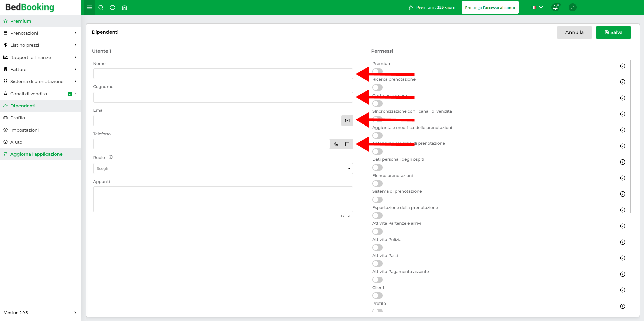Focus the Nome input field
Image resolution: width=644 pixels, height=321 pixels.
coord(223,74)
